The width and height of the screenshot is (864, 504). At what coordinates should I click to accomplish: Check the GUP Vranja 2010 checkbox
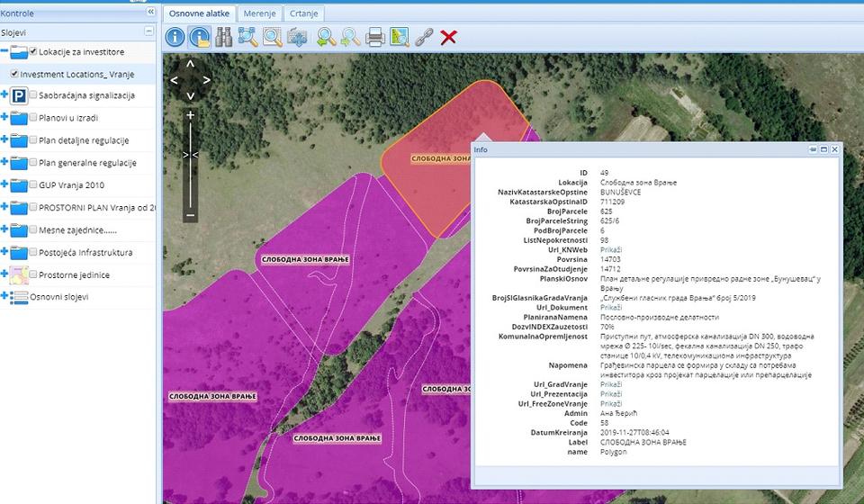pos(33,185)
